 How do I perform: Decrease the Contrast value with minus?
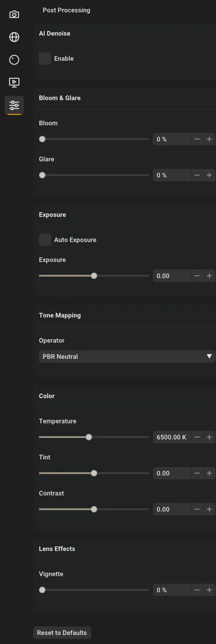click(197, 509)
